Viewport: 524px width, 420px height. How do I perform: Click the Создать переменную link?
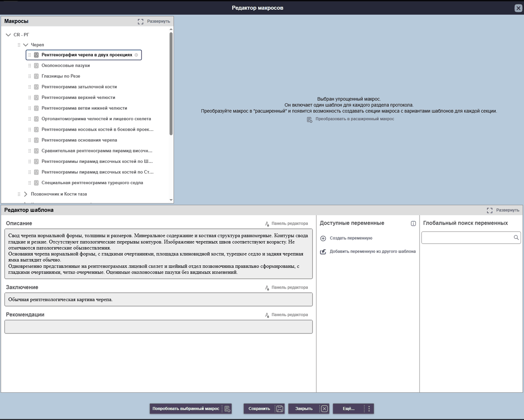pyautogui.click(x=351, y=238)
